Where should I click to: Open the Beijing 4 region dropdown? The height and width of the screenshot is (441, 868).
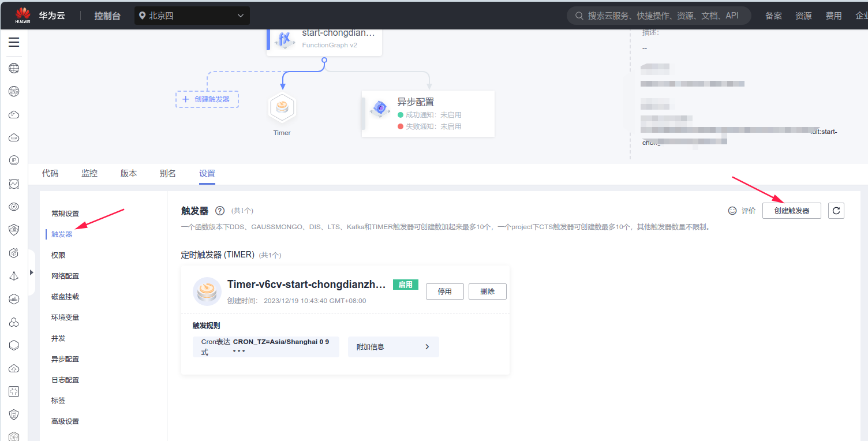192,16
